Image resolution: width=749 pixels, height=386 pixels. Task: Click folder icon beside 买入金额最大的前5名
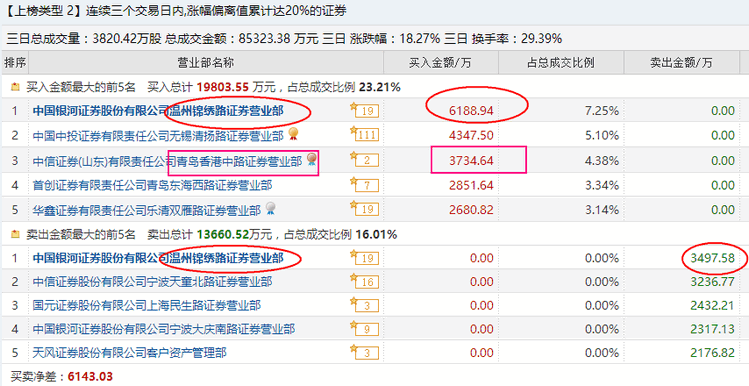tap(15, 87)
